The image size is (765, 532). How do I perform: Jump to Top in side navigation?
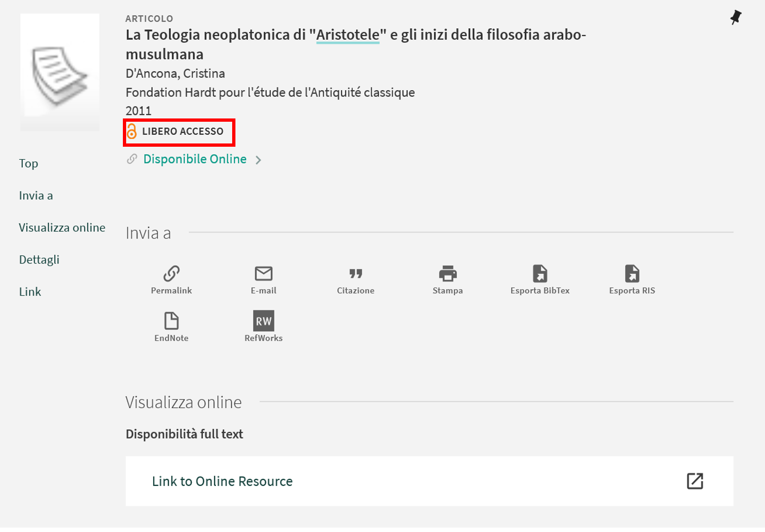tap(29, 164)
